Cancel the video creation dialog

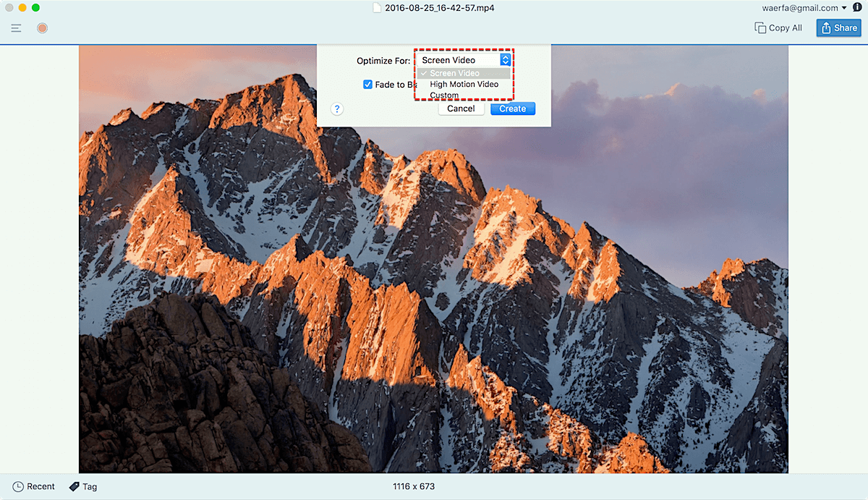pos(461,109)
